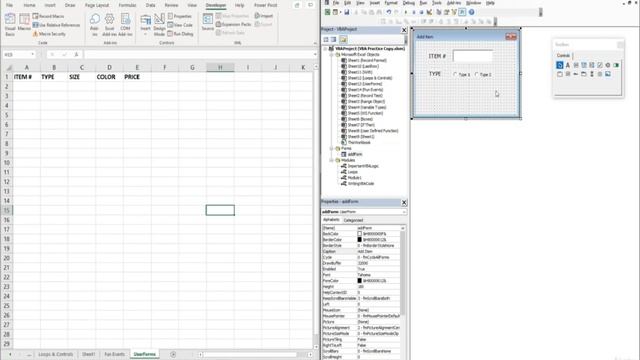
Task: Switch to Categorized tab in Properties window
Action: pos(353,220)
